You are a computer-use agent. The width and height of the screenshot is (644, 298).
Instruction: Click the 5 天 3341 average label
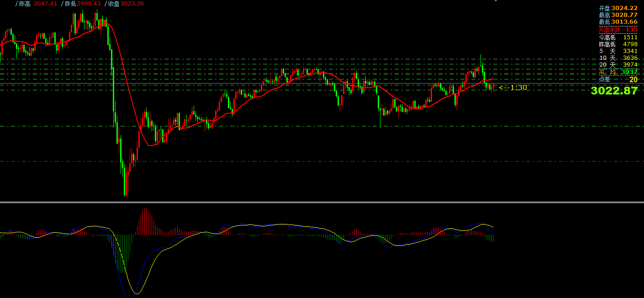(x=618, y=51)
